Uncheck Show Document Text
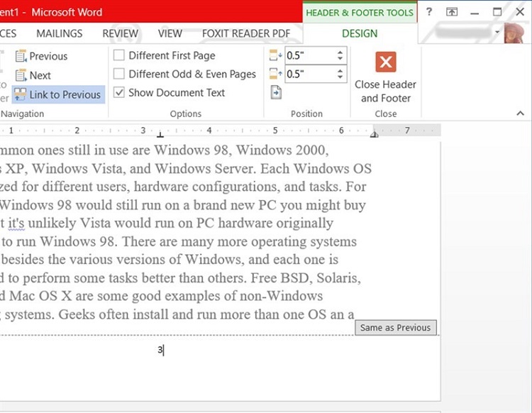The width and height of the screenshot is (532, 413). [118, 92]
